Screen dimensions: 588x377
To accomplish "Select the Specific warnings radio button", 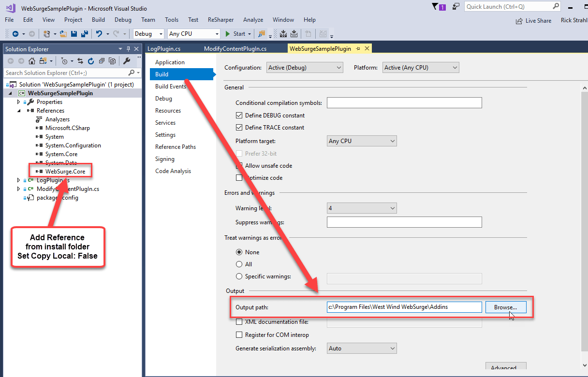I will 239,276.
